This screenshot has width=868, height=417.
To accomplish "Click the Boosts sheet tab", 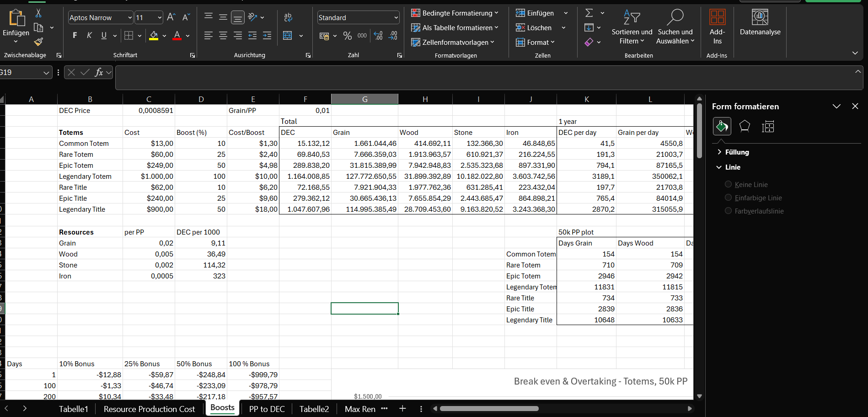I will click(222, 408).
